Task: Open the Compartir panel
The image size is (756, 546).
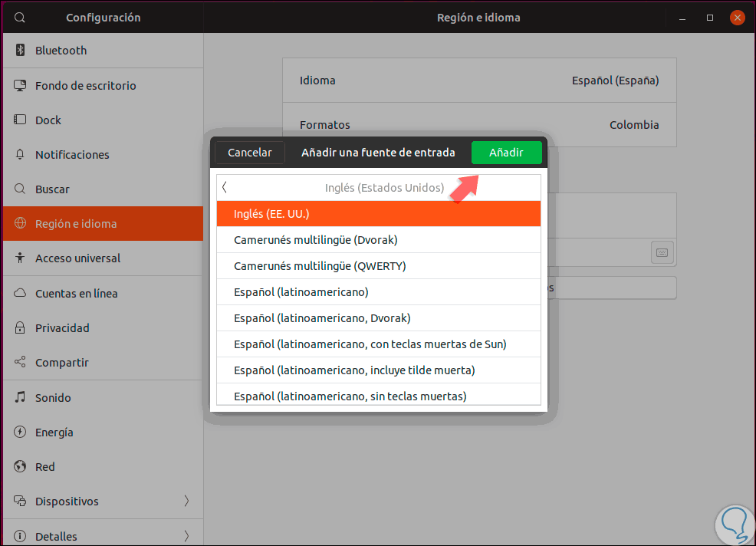Action: (103, 363)
